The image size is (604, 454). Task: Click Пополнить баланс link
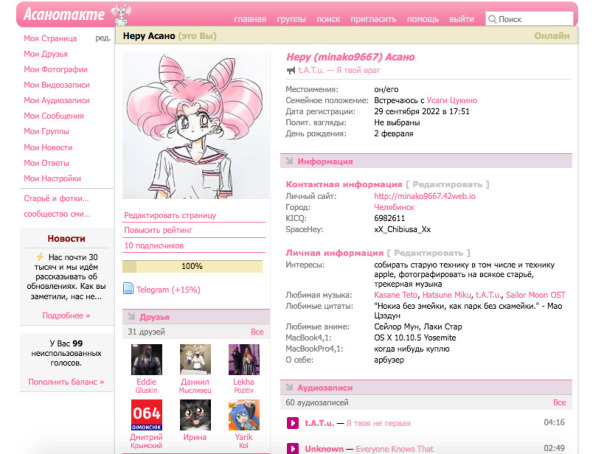(x=66, y=382)
